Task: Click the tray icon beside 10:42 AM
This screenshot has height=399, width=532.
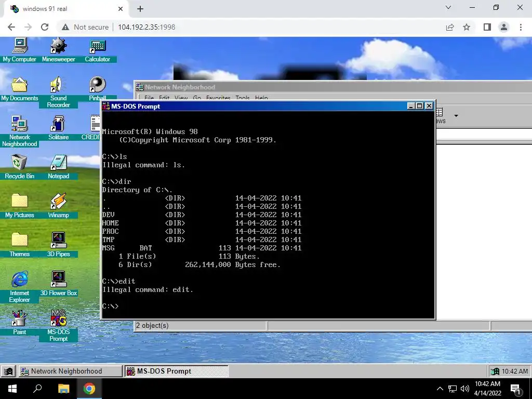Action: 495,371
